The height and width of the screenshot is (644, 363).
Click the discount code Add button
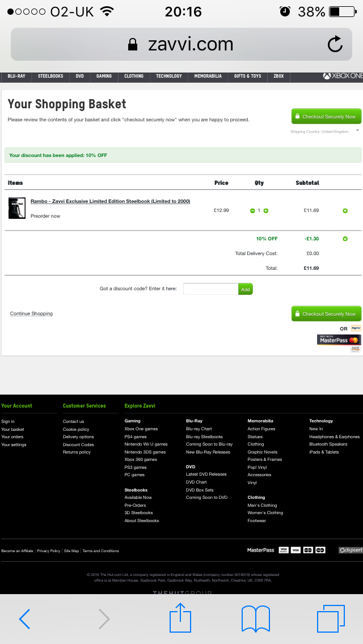[x=246, y=289]
